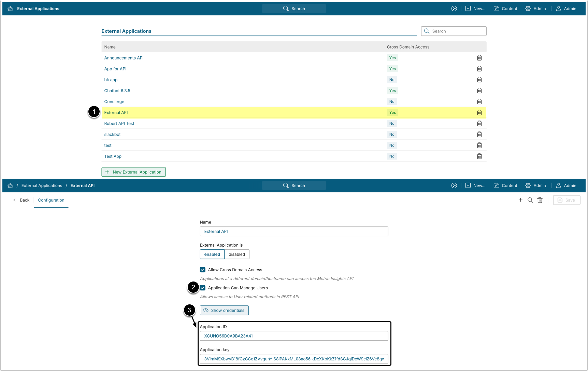This screenshot has width=588, height=371.
Task: Click the home icon in the breadcrumb bar
Action: [10, 185]
